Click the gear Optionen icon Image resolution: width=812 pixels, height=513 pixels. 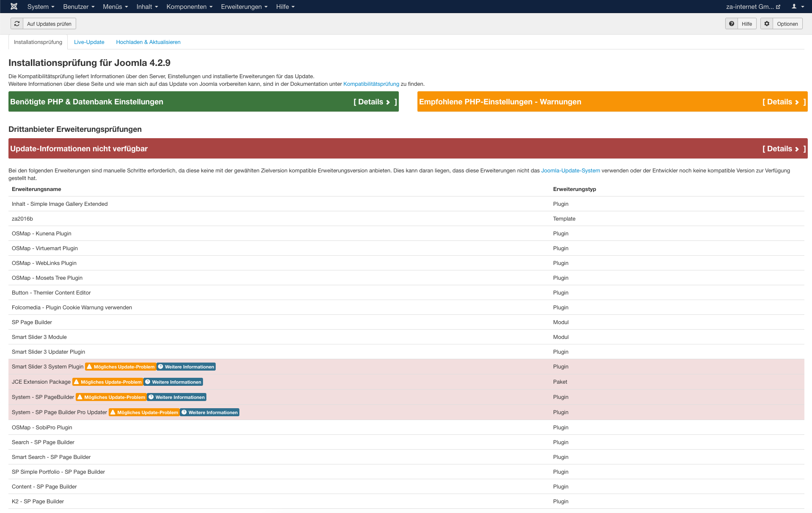[x=767, y=24]
